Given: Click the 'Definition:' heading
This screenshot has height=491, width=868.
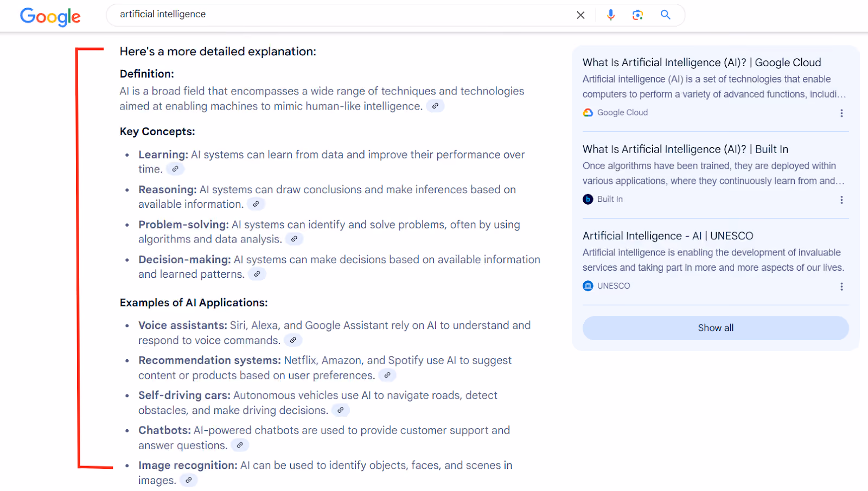Looking at the screenshot, I should 147,74.
